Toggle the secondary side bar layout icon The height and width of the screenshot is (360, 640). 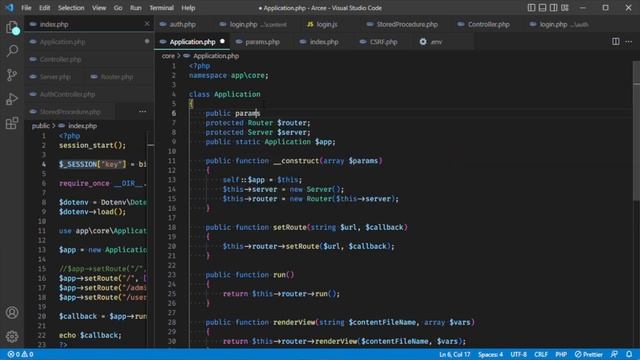coord(553,8)
